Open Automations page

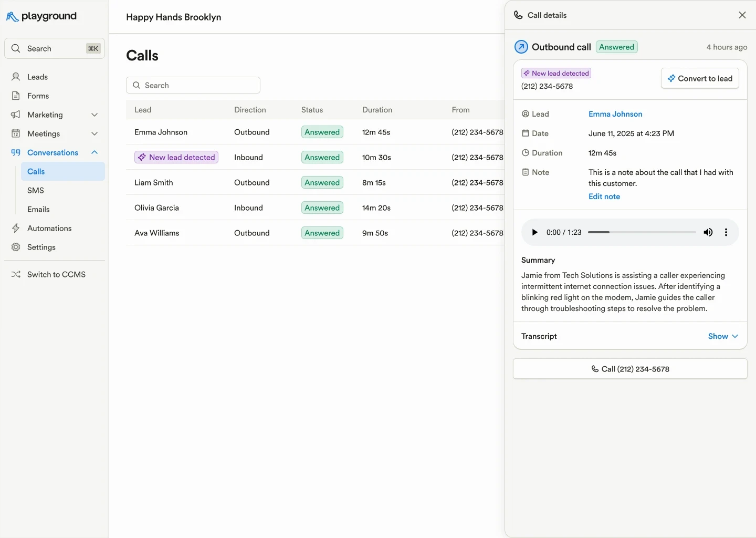(x=55, y=228)
